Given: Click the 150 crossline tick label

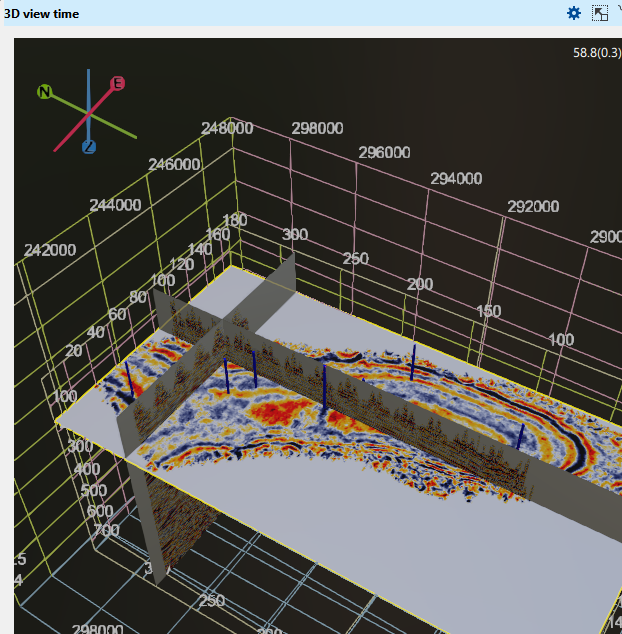Looking at the screenshot, I should [x=489, y=311].
